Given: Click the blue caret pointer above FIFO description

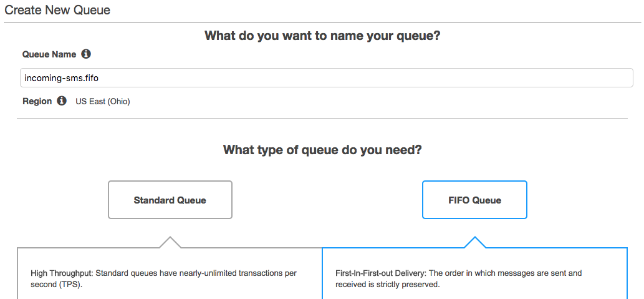Looking at the screenshot, I should click(x=475, y=242).
